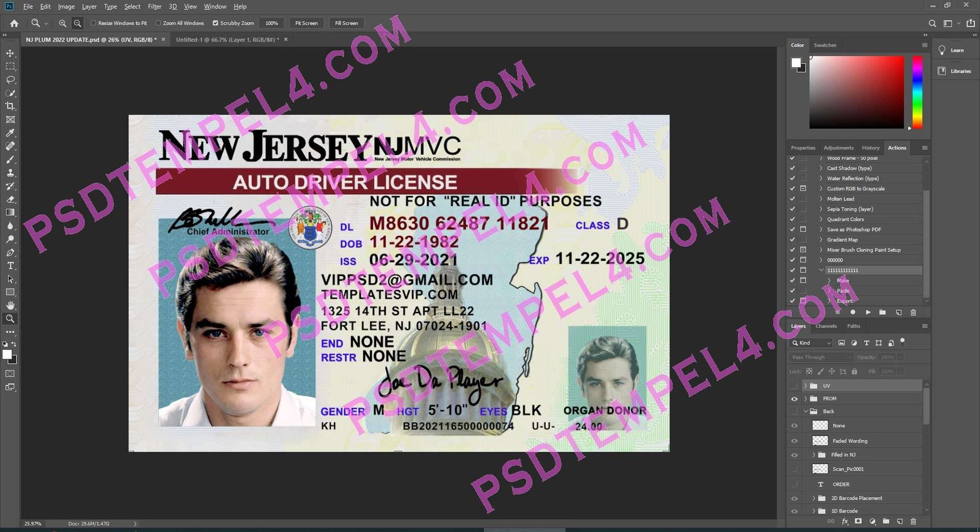Click the play button in Actions panel
The image size is (980, 532).
click(868, 313)
